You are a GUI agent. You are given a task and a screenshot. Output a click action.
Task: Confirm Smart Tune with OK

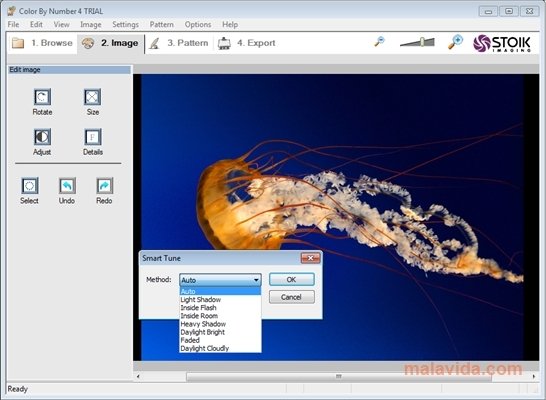[291, 280]
